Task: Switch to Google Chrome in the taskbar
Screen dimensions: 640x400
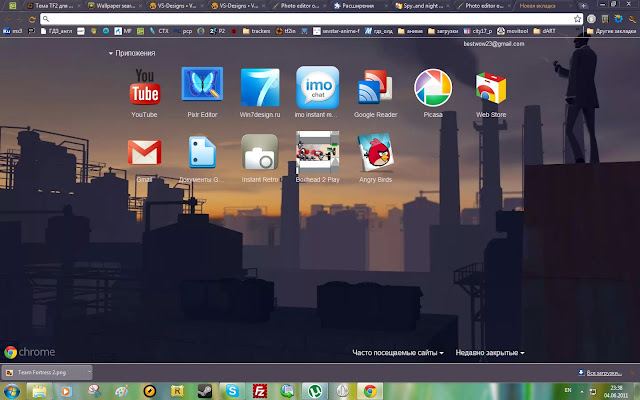Action: [370, 391]
